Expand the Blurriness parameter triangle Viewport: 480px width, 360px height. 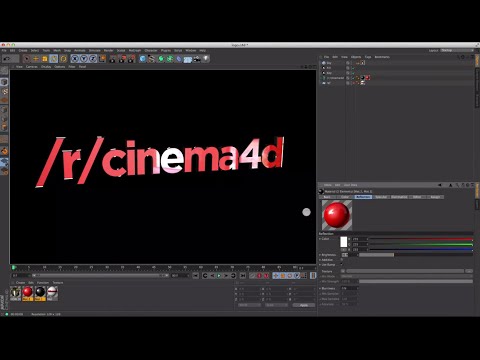click(x=320, y=288)
